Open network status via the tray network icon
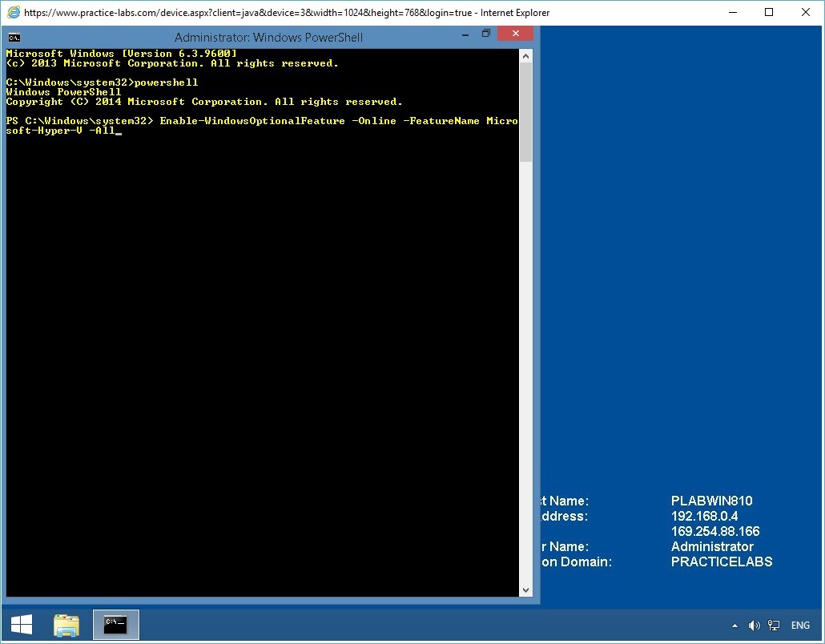This screenshot has width=825, height=644. click(774, 625)
